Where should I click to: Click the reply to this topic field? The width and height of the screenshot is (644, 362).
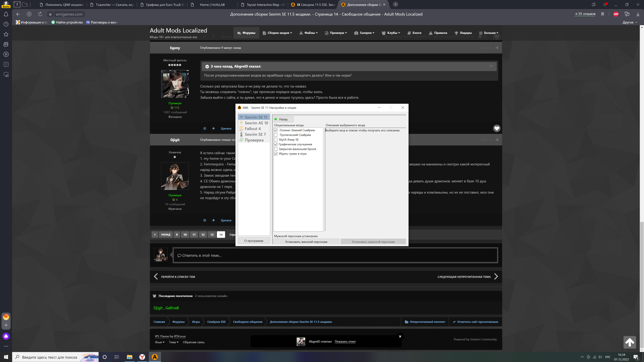(x=335, y=255)
